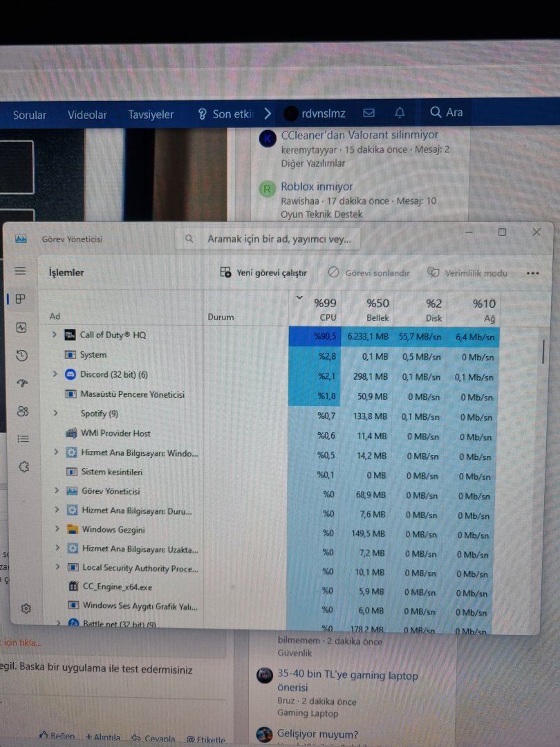Open the rdvnslmz user profile menu
560x747 pixels.
tap(315, 113)
